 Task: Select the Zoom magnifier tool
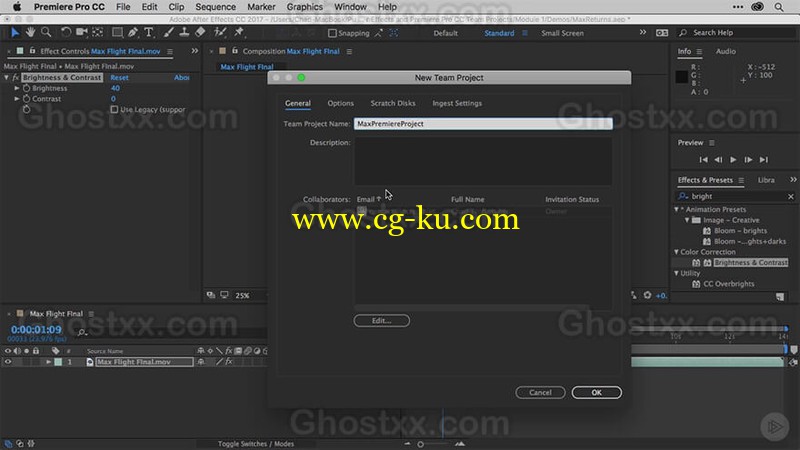pos(46,33)
